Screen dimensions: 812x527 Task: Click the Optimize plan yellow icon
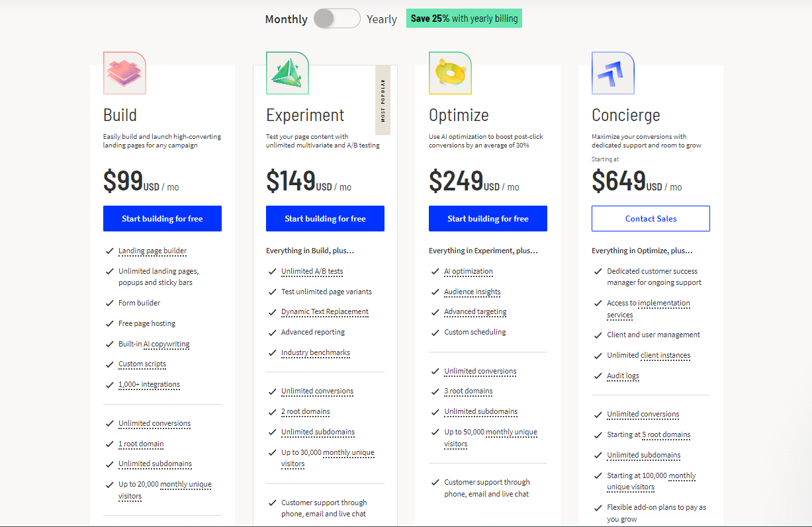click(450, 73)
